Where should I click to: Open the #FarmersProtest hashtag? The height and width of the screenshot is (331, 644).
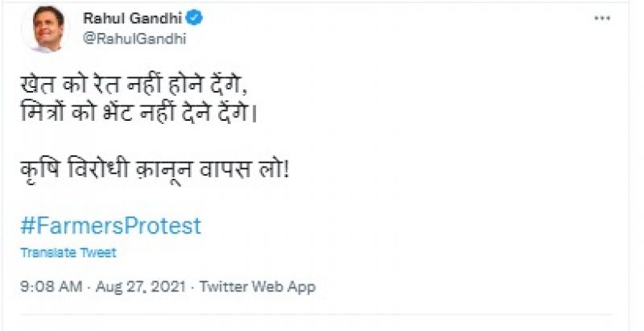click(x=110, y=225)
